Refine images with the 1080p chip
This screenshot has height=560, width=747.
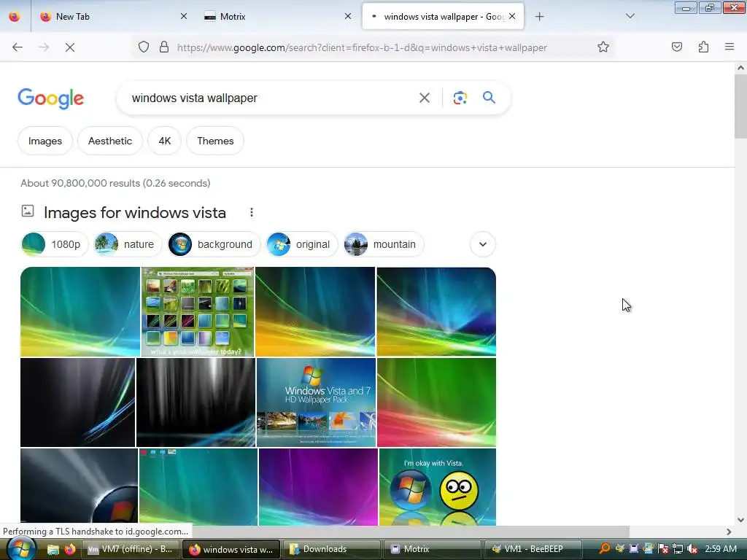[x=55, y=244]
